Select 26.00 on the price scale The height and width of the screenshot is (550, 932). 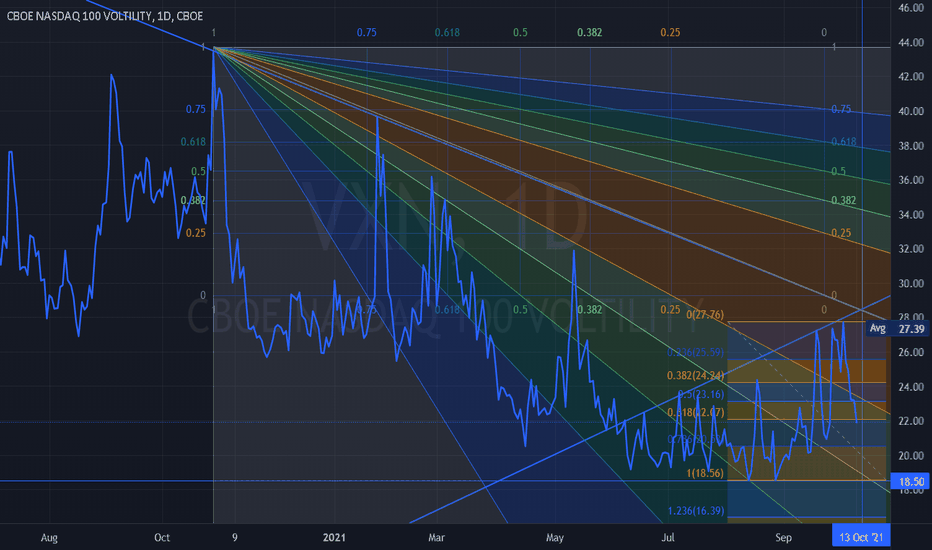click(911, 353)
